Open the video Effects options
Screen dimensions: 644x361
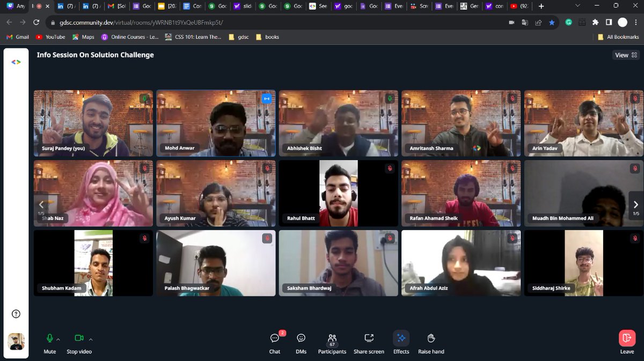(401, 343)
